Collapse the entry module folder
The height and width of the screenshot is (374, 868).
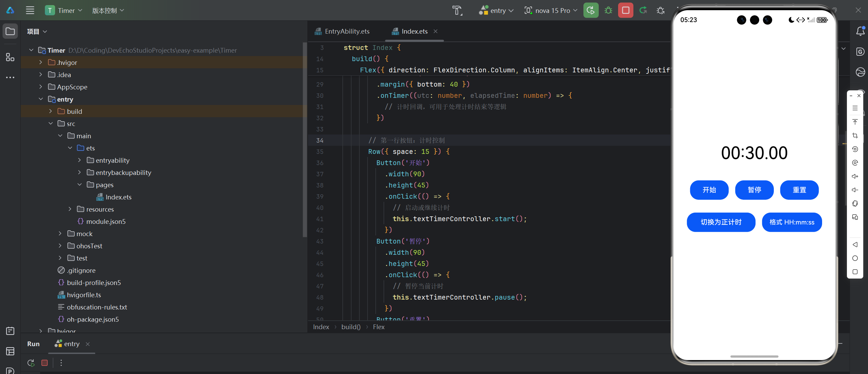point(41,99)
